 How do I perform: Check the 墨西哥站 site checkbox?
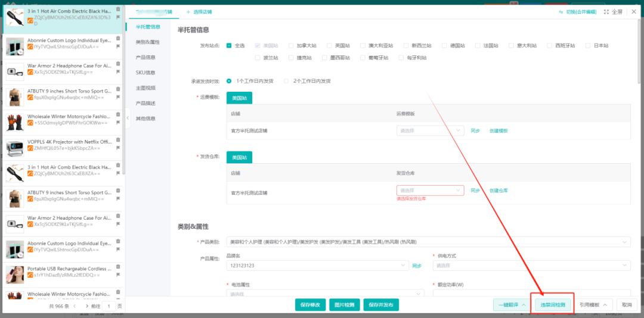(x=325, y=58)
